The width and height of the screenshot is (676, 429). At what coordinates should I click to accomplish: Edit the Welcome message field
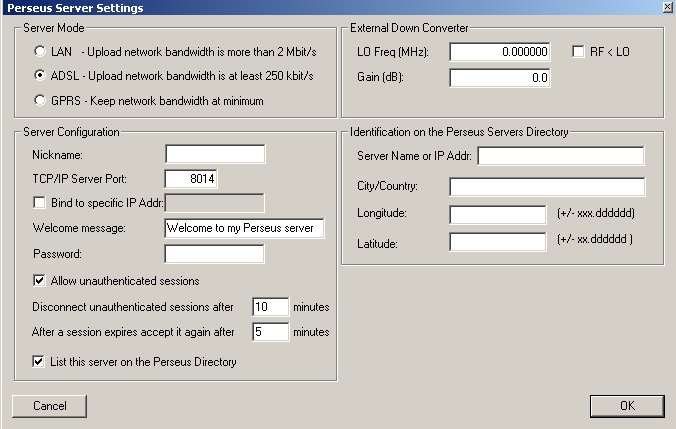244,228
